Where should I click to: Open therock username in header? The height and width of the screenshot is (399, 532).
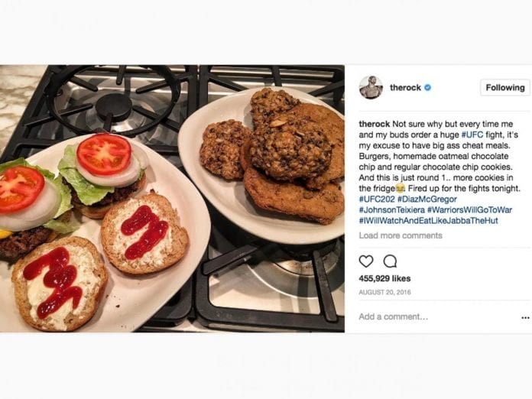coord(405,88)
